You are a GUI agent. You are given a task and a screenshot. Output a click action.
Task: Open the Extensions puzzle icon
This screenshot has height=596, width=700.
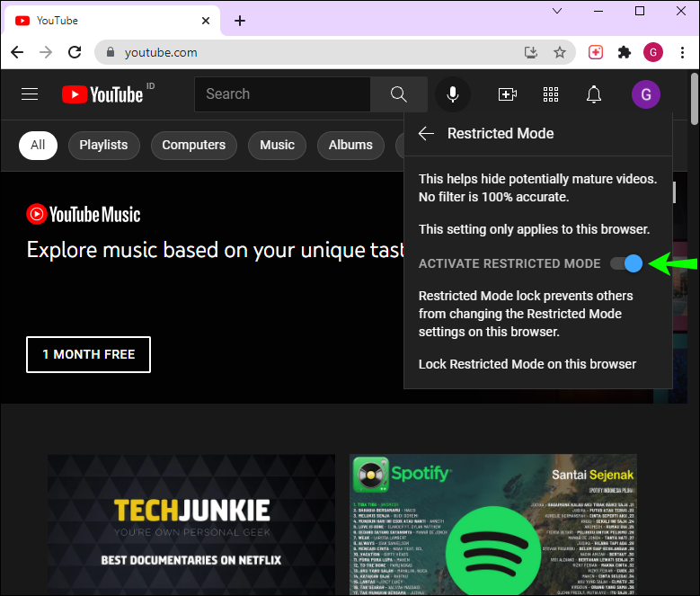point(625,52)
